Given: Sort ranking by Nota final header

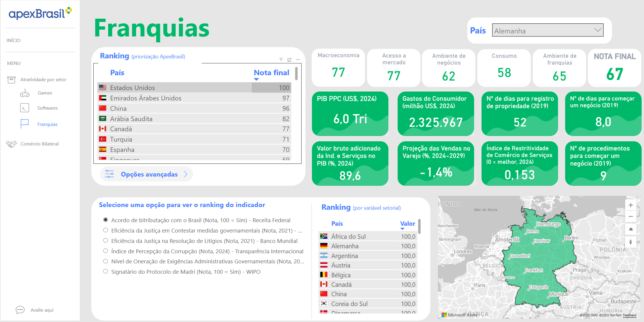Looking at the screenshot, I should 271,73.
